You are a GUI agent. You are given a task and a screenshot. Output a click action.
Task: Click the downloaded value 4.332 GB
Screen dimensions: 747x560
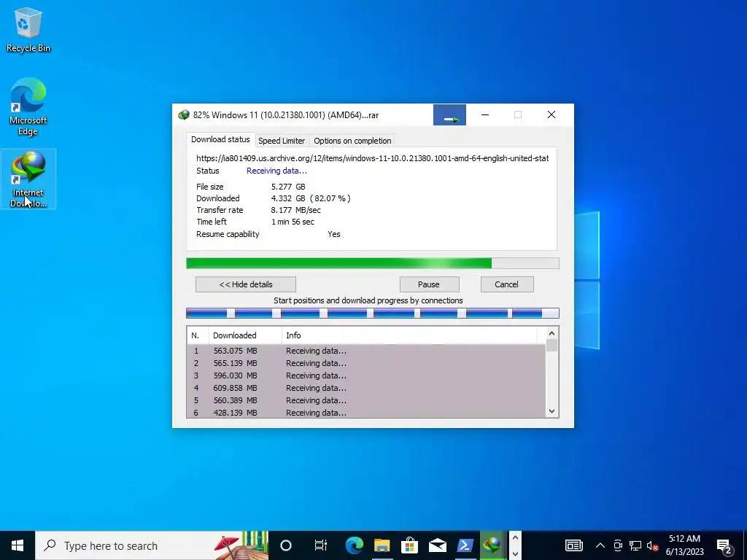288,198
